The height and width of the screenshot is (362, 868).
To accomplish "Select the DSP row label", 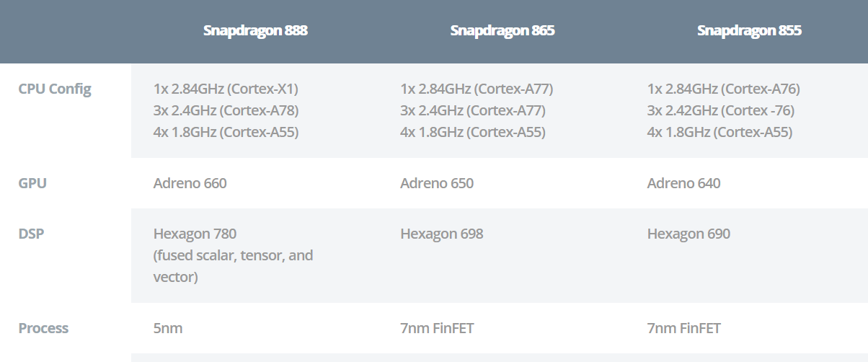I will point(31,234).
